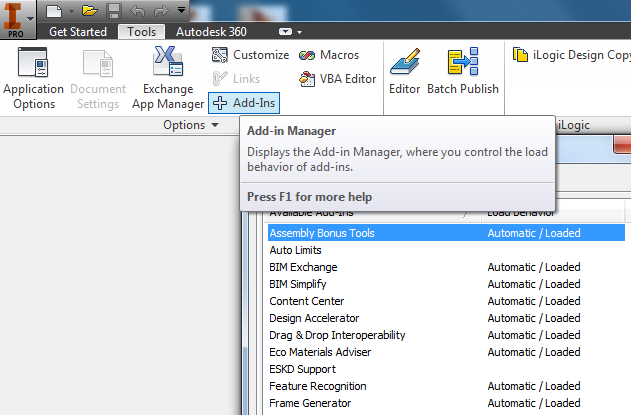The width and height of the screenshot is (631, 415).
Task: Select the Design Accelerator add-in
Action: 314,318
